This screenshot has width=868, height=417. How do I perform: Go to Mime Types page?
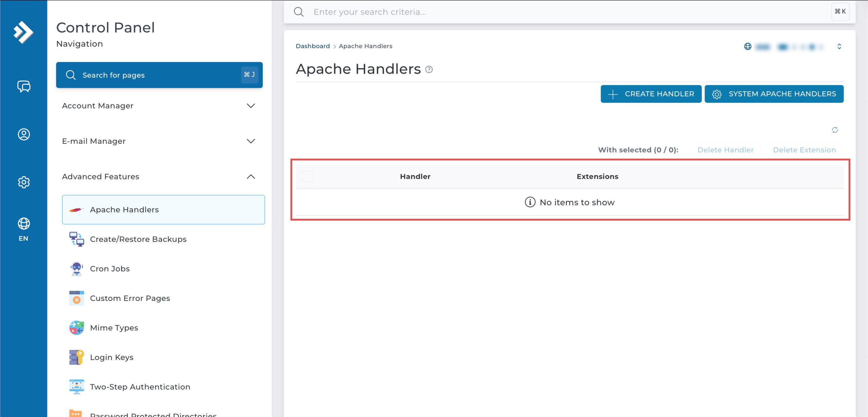(114, 328)
